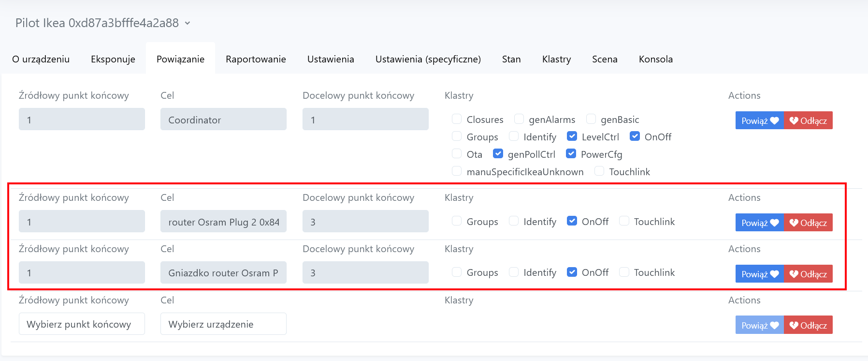The height and width of the screenshot is (361, 868).
Task: Toggle Identify checkbox in Gniazdko row
Action: coord(514,272)
